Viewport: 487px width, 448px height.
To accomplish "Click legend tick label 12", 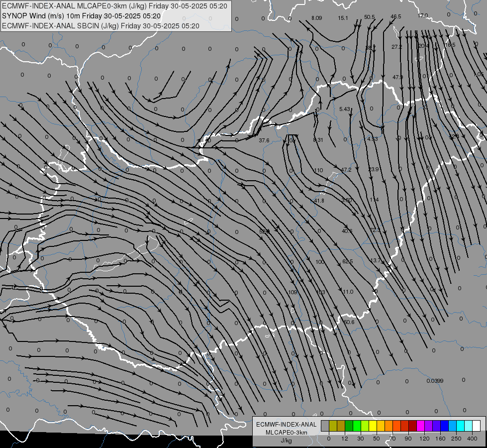I will click(x=345, y=439).
